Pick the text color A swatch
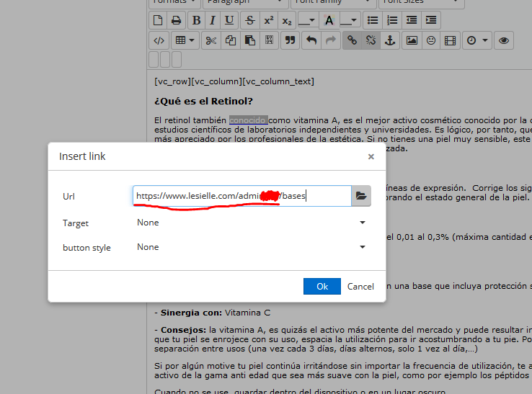This screenshot has height=394, width=532. click(x=329, y=20)
